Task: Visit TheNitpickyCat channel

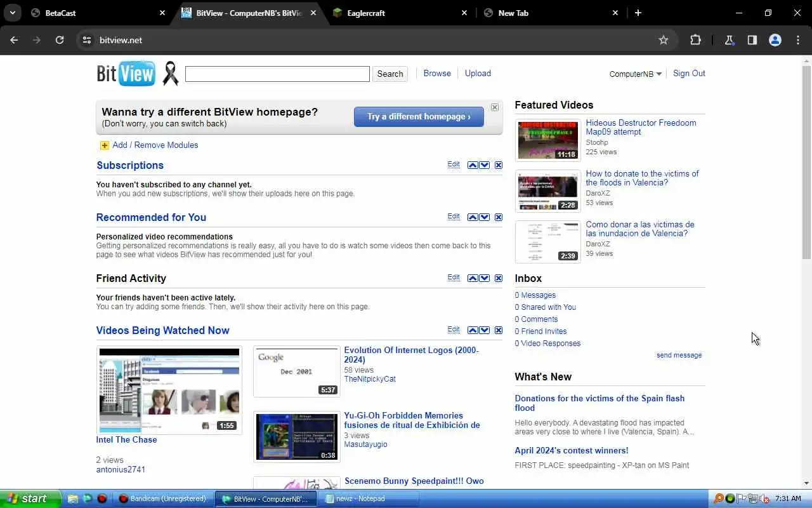Action: (370, 379)
